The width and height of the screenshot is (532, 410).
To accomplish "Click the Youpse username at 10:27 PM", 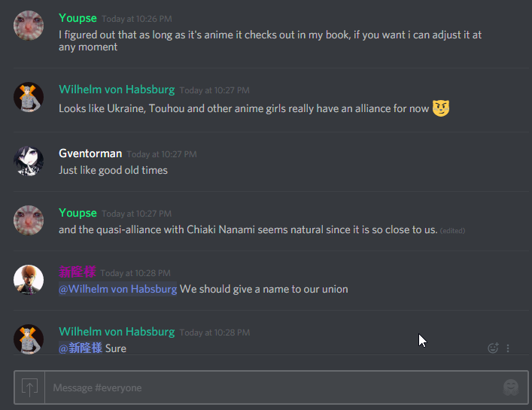I will 78,213.
